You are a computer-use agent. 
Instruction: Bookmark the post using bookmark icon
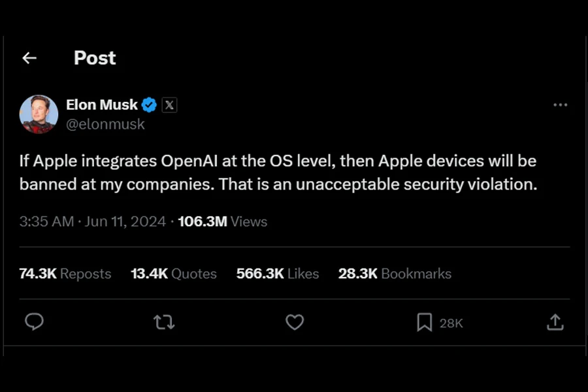[425, 322]
